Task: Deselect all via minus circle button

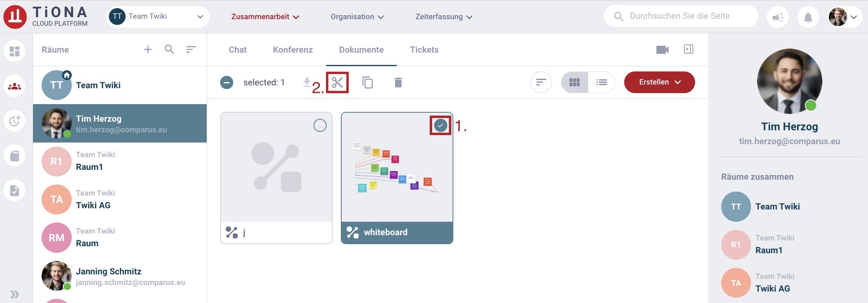Action: point(227,82)
